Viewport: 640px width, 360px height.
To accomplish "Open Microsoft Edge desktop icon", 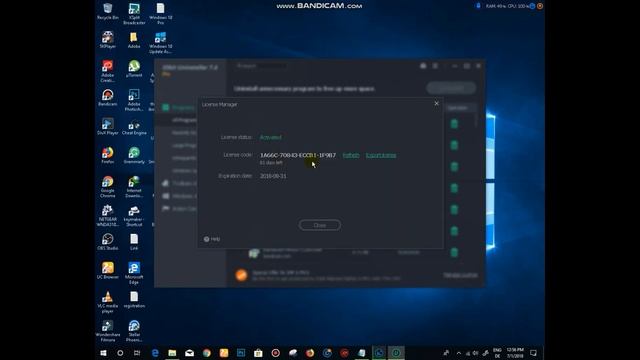I will coord(134,273).
